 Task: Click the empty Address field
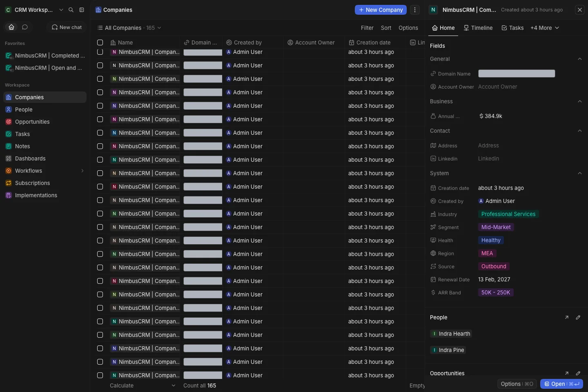tap(488, 145)
